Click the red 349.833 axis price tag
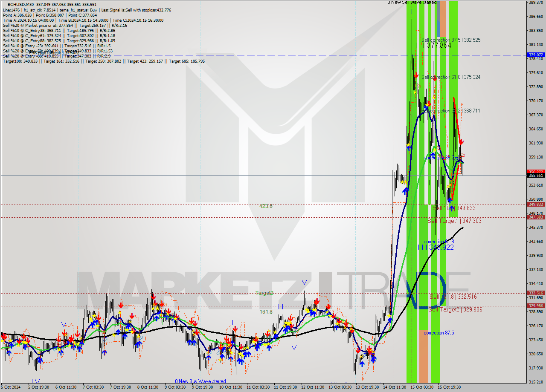 [536, 205]
